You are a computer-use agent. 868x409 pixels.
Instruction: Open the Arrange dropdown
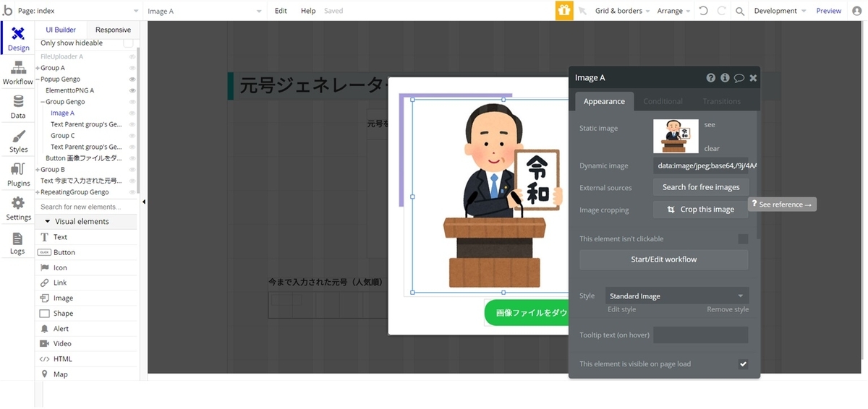click(673, 11)
